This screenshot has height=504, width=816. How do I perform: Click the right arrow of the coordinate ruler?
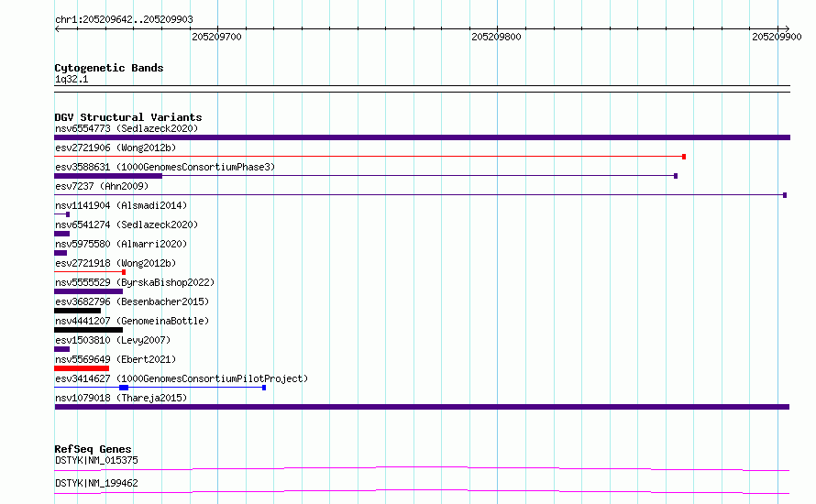tap(788, 29)
